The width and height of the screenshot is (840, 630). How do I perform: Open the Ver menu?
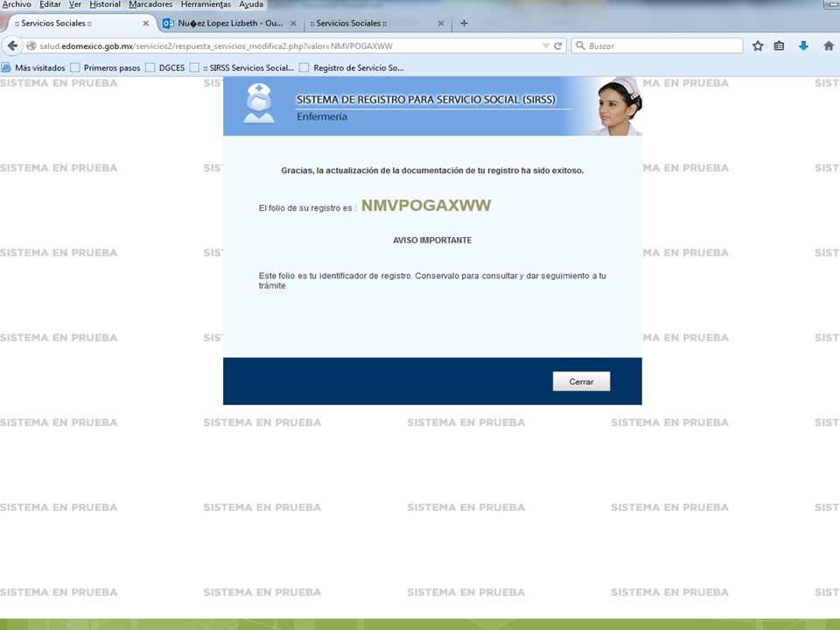75,4
